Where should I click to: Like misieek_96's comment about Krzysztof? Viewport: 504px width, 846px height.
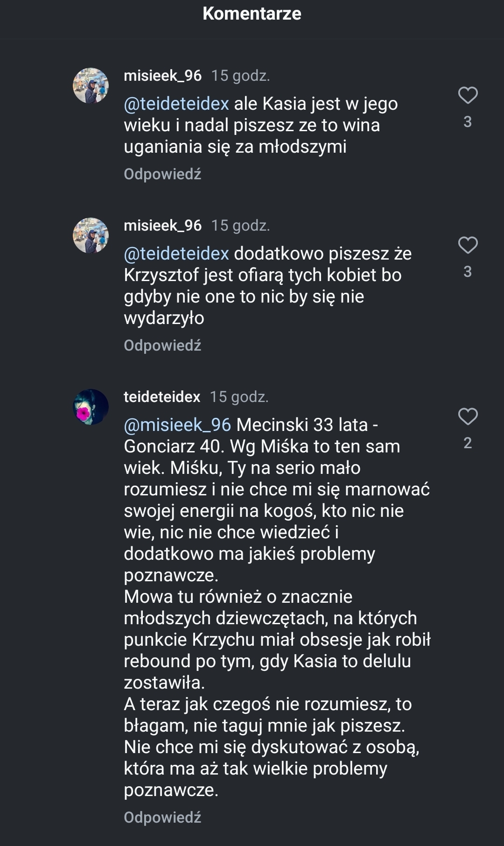pos(468,245)
